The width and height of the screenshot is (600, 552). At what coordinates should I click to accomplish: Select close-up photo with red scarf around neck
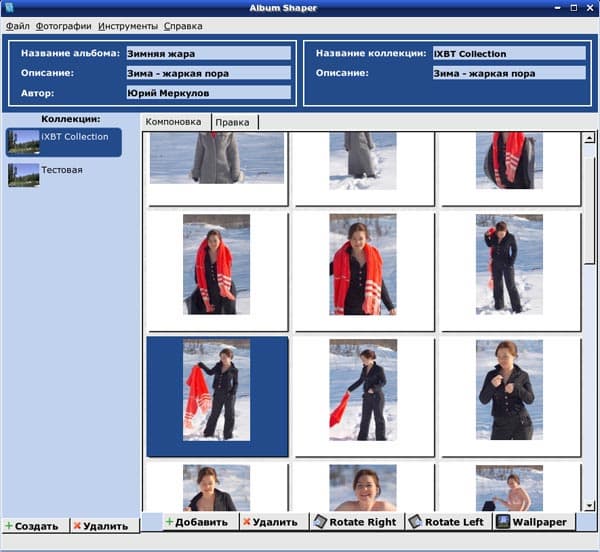[x=363, y=265]
